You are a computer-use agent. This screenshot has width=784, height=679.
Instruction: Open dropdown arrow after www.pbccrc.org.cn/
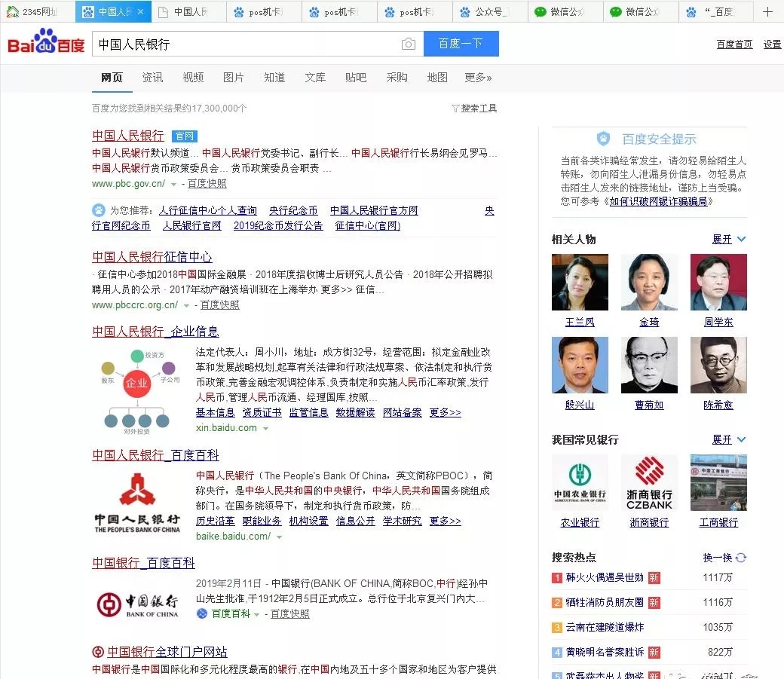[186, 305]
